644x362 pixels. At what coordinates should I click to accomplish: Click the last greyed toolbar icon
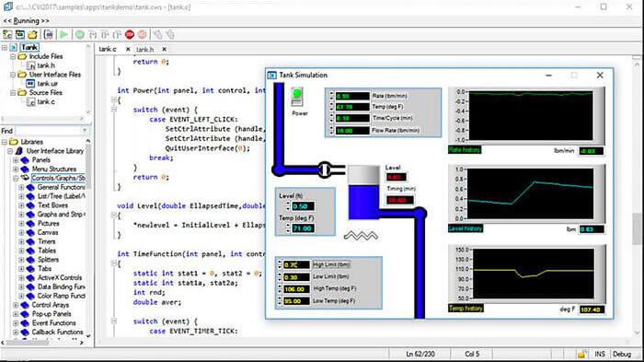click(170, 35)
